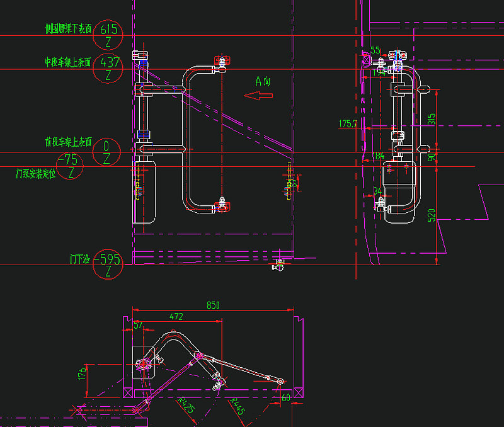Click the 中段车架上表面 text label
Image resolution: width=504 pixels, height=427 pixels.
pos(68,62)
